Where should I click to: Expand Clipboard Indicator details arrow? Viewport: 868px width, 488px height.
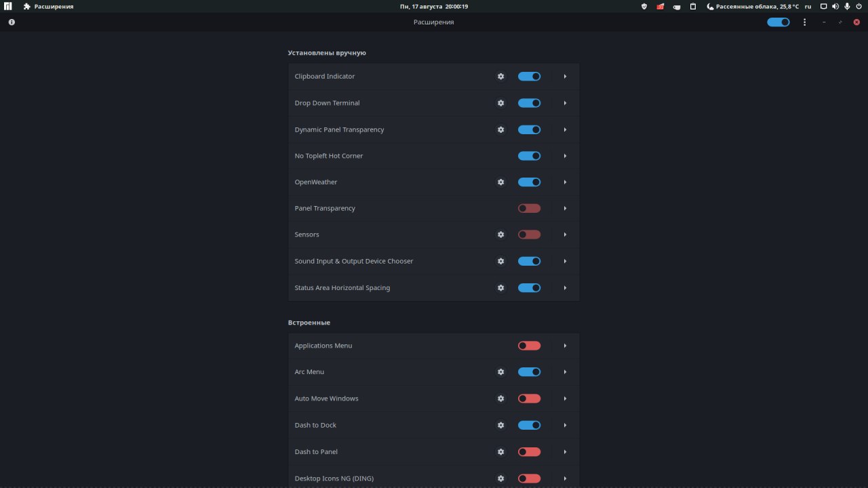click(x=565, y=77)
